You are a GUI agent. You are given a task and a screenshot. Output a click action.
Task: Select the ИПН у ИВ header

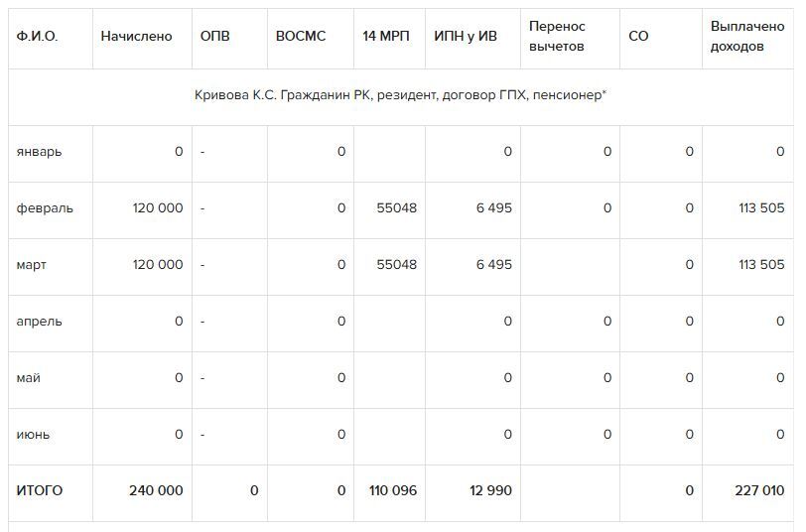(x=468, y=36)
